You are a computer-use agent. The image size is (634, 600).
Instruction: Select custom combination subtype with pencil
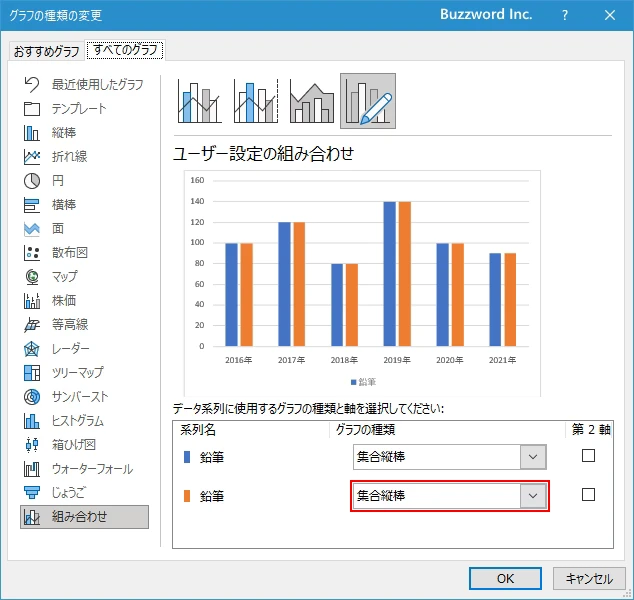tap(368, 101)
